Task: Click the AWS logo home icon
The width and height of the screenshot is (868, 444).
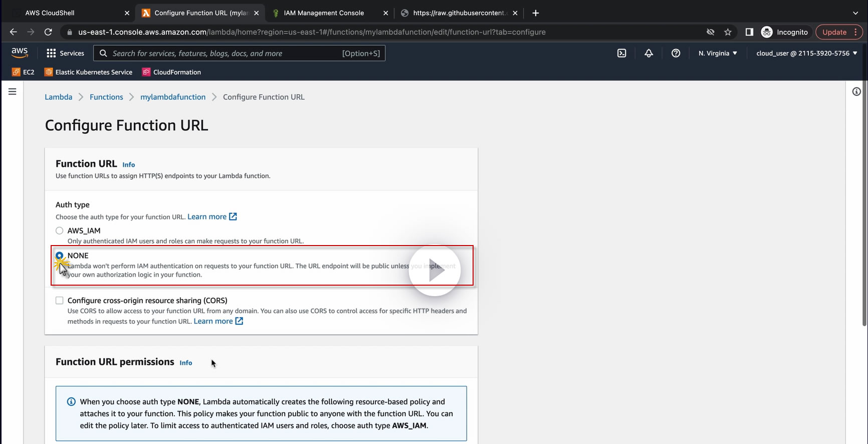Action: coord(20,53)
